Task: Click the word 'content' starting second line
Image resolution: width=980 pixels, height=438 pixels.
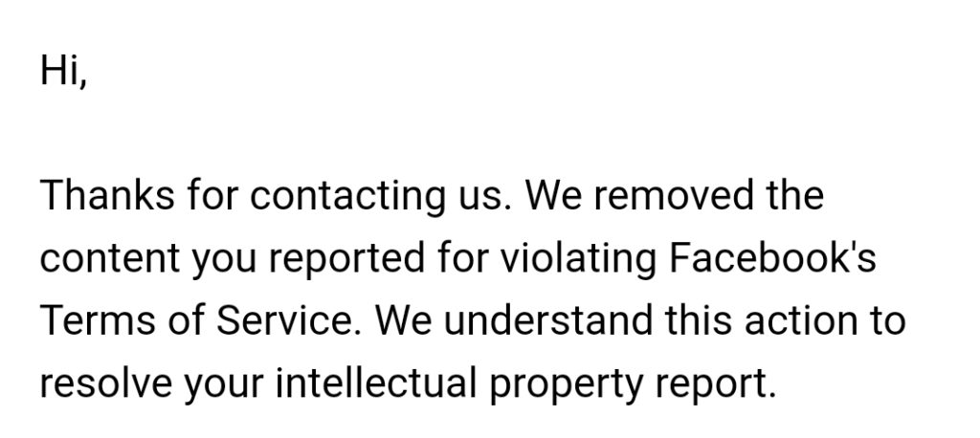Action: click(x=110, y=258)
